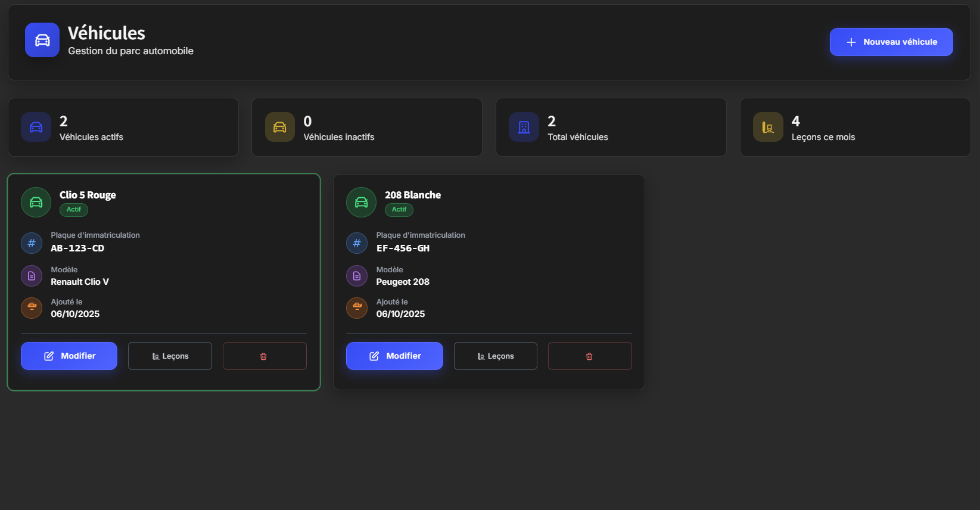
Task: Click the Leçons ce mois icon
Action: [x=768, y=127]
